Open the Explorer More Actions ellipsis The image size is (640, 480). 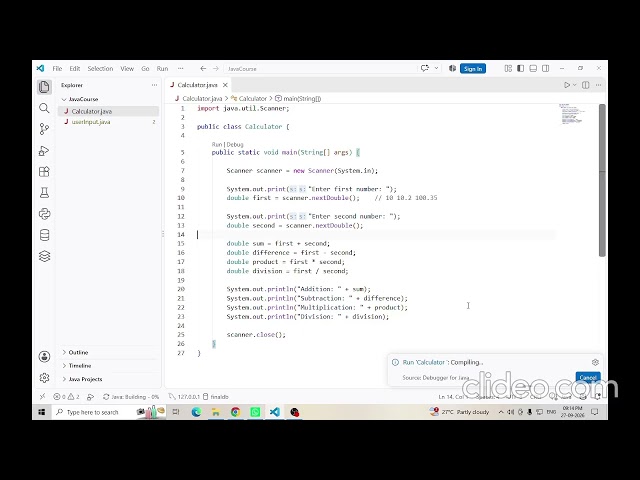point(154,85)
